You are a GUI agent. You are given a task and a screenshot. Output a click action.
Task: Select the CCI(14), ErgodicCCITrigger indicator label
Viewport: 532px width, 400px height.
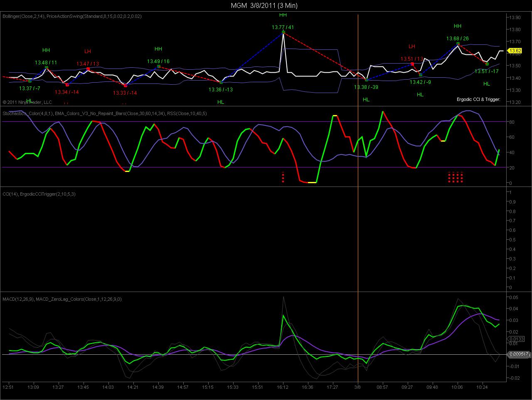(39, 194)
